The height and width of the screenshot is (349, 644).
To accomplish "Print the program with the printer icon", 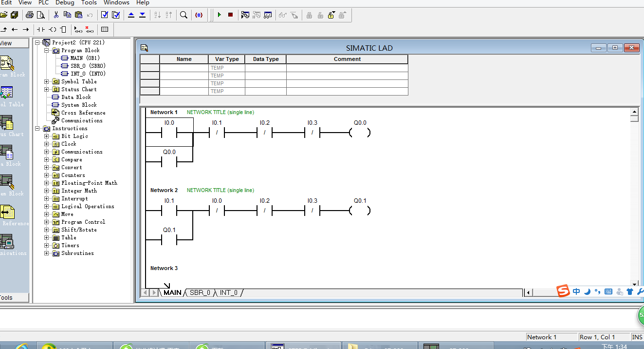I will click(30, 15).
